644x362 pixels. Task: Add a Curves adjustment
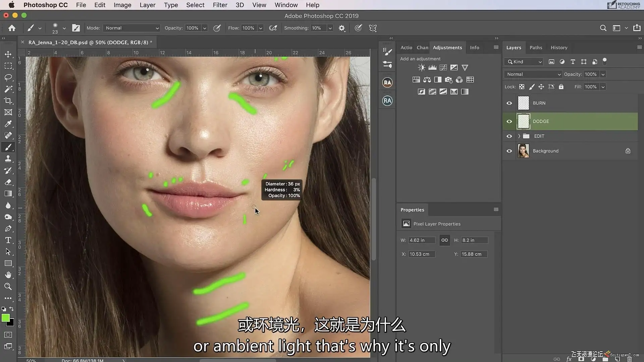443,68
